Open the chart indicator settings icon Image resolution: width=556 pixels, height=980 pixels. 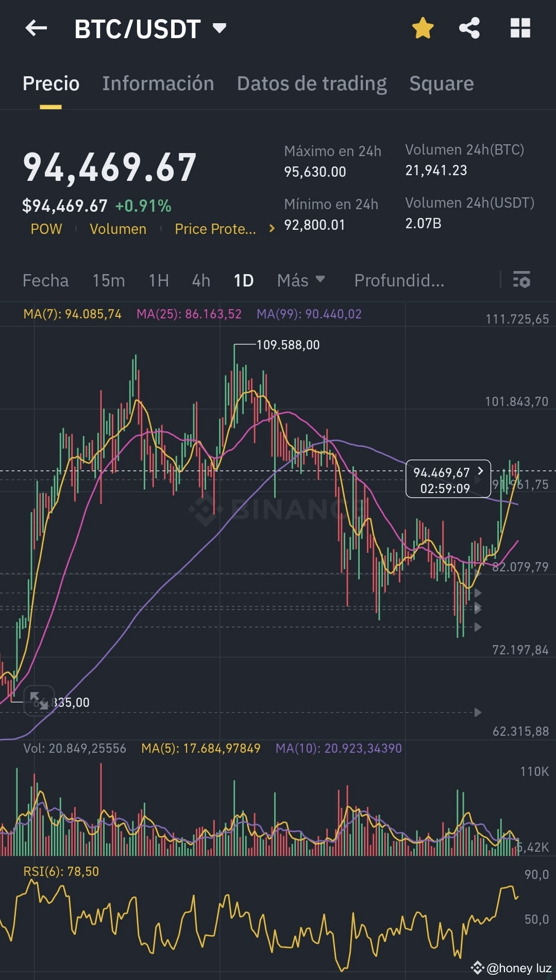(x=521, y=280)
